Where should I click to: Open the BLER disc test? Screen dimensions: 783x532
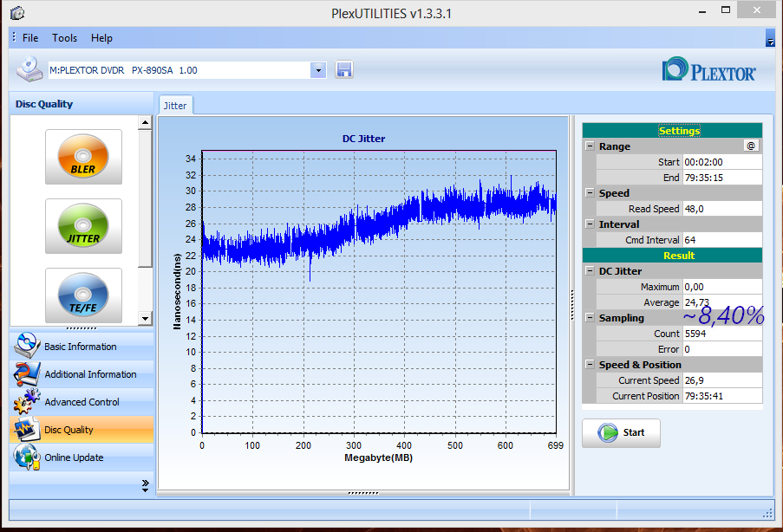point(83,157)
